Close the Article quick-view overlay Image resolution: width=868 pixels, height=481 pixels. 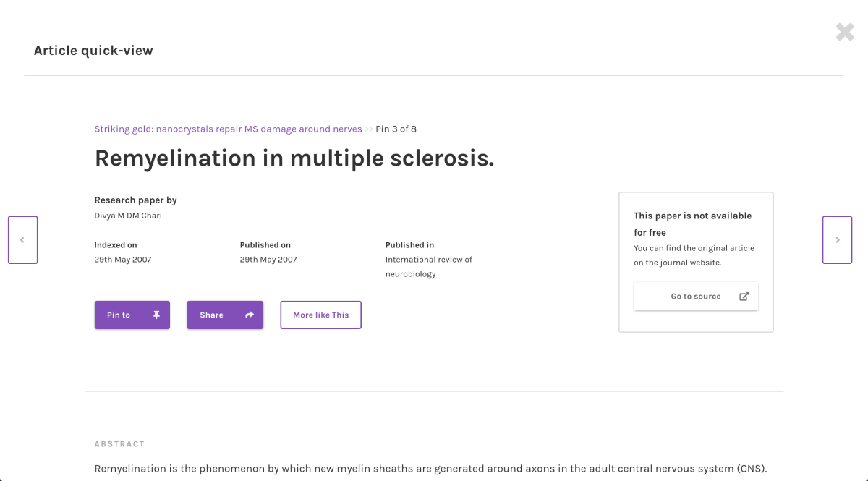[x=844, y=32]
